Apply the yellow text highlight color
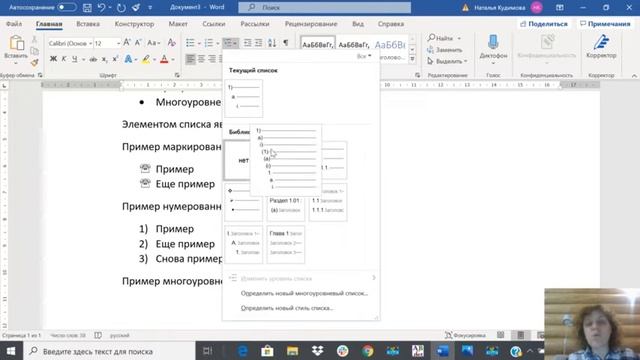This screenshot has width=640, height=360. pos(146,60)
